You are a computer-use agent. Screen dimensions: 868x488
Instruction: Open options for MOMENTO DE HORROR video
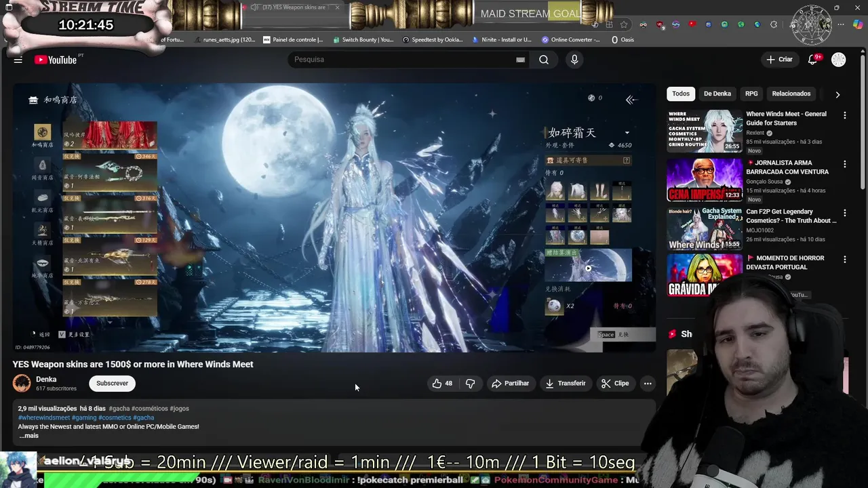click(845, 260)
